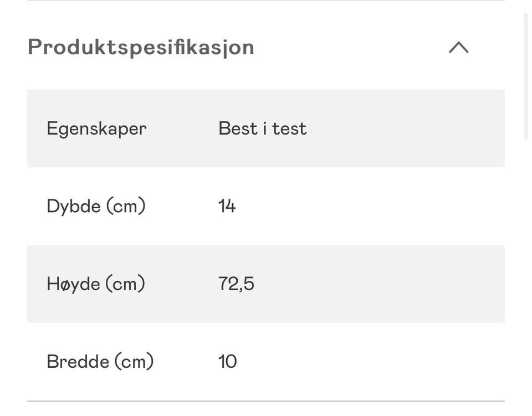Click the Høyde (cm) label
The height and width of the screenshot is (416, 532).
pos(96,284)
